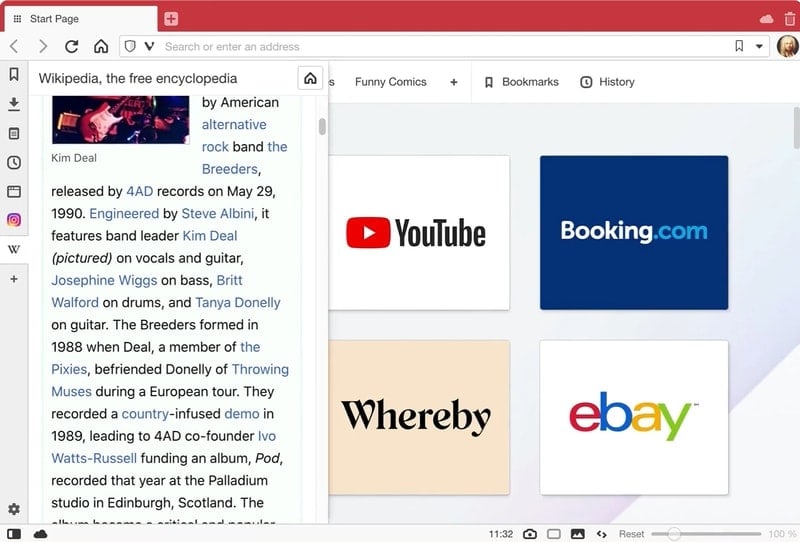800x542 pixels.
Task: Open settings via the gear icon
Action: click(x=14, y=509)
